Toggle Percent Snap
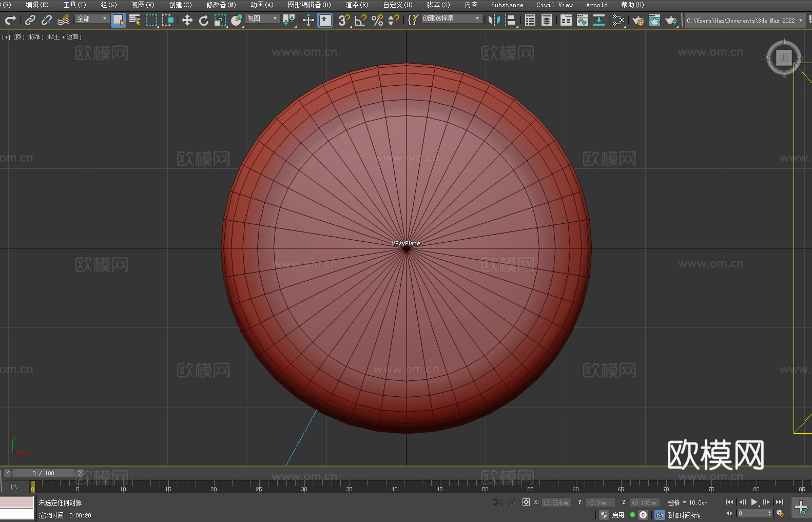The image size is (812, 522). pyautogui.click(x=377, y=20)
